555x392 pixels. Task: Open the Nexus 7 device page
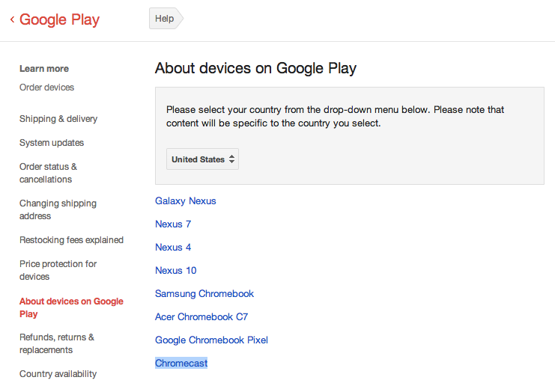coord(173,224)
